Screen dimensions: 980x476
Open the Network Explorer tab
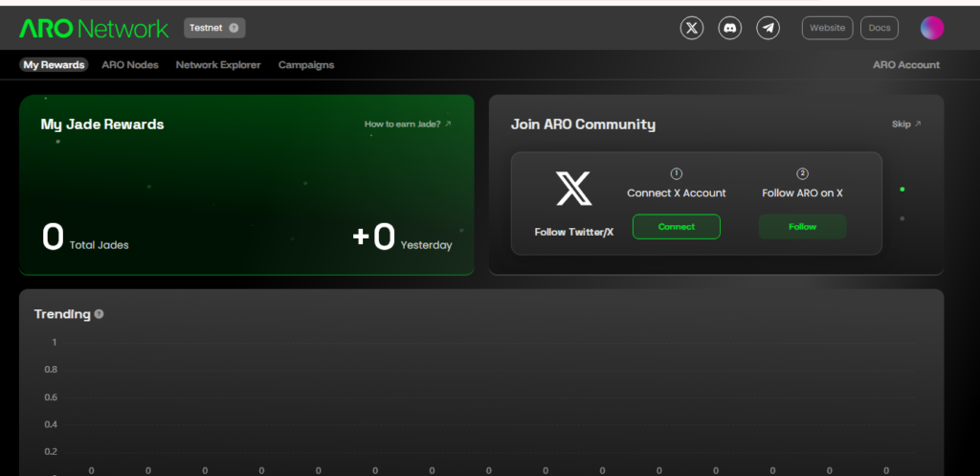click(x=218, y=65)
